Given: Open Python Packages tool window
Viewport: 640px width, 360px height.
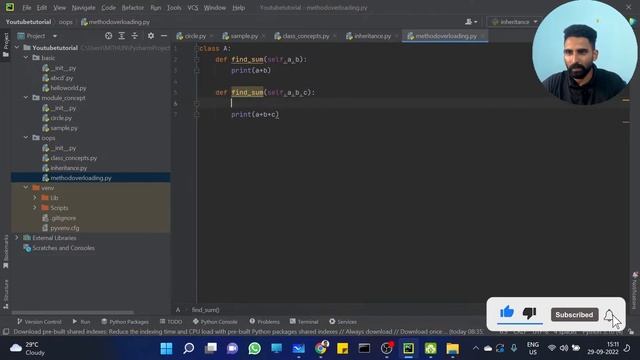Looking at the screenshot, I should [125, 322].
